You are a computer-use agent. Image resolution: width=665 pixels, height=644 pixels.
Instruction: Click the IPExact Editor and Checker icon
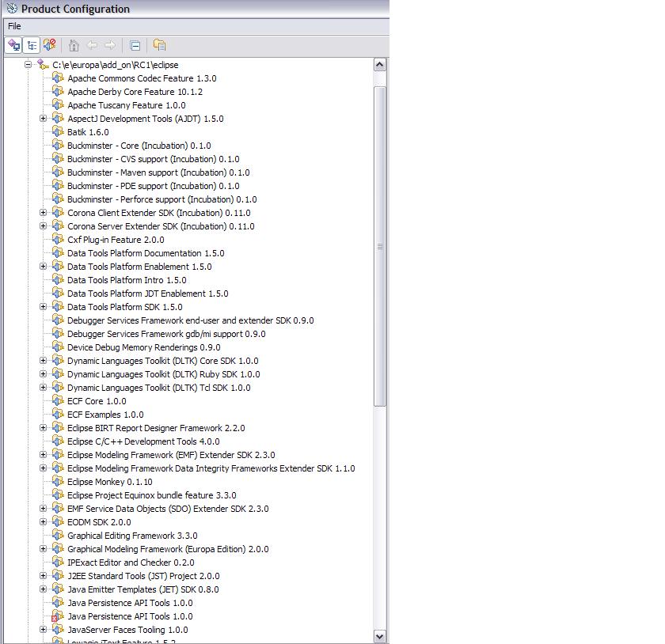(58, 563)
